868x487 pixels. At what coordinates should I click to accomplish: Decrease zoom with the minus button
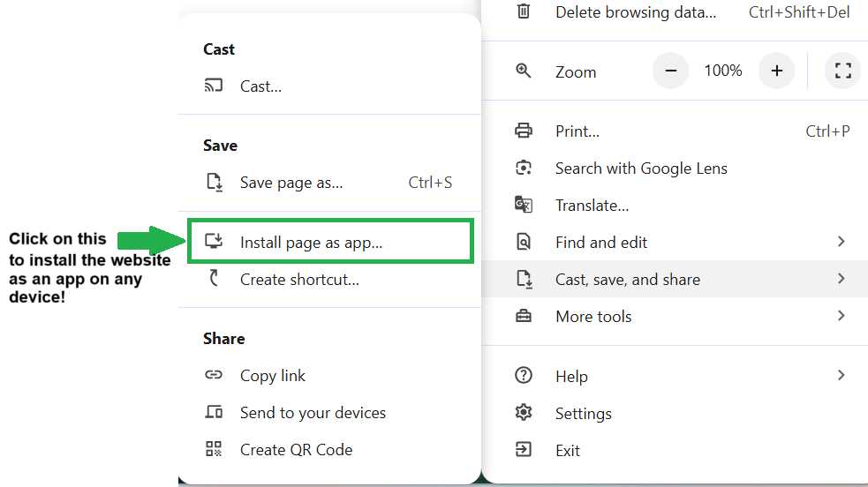(x=670, y=71)
